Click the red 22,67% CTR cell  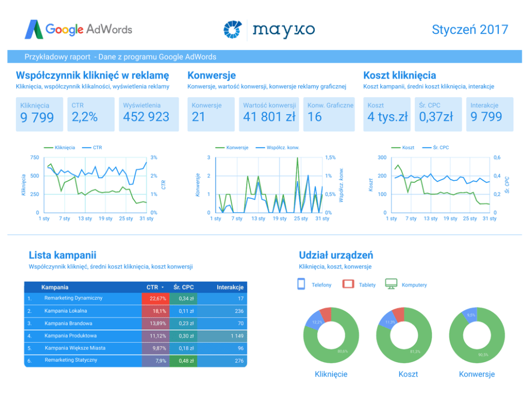[x=157, y=298]
